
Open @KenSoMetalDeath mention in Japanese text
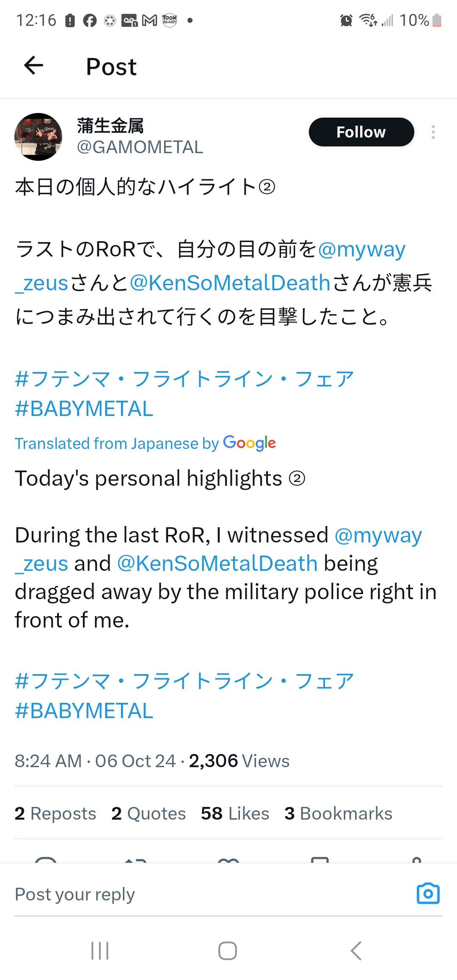230,283
